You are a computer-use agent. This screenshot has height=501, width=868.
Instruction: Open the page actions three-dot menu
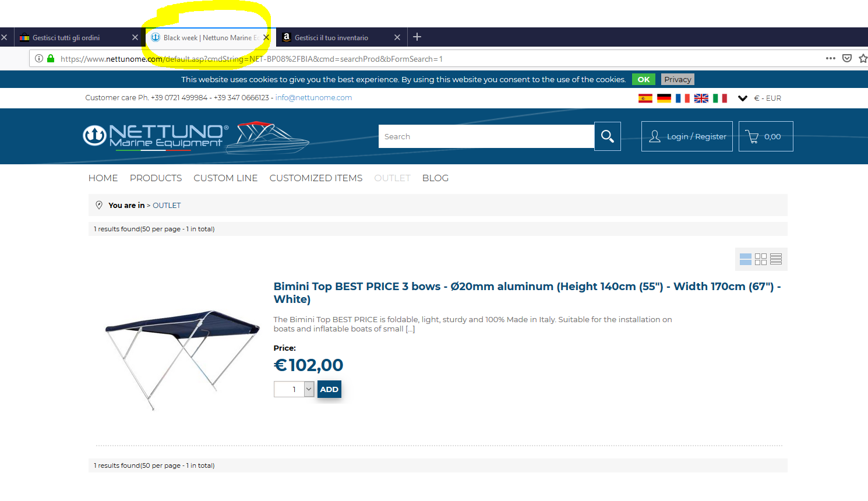[831, 58]
